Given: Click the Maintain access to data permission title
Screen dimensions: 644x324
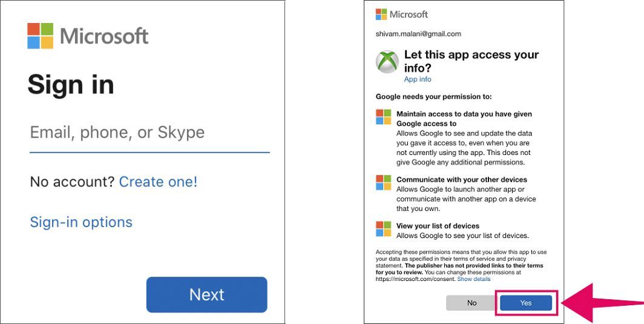Looking at the screenshot, I should click(464, 119).
